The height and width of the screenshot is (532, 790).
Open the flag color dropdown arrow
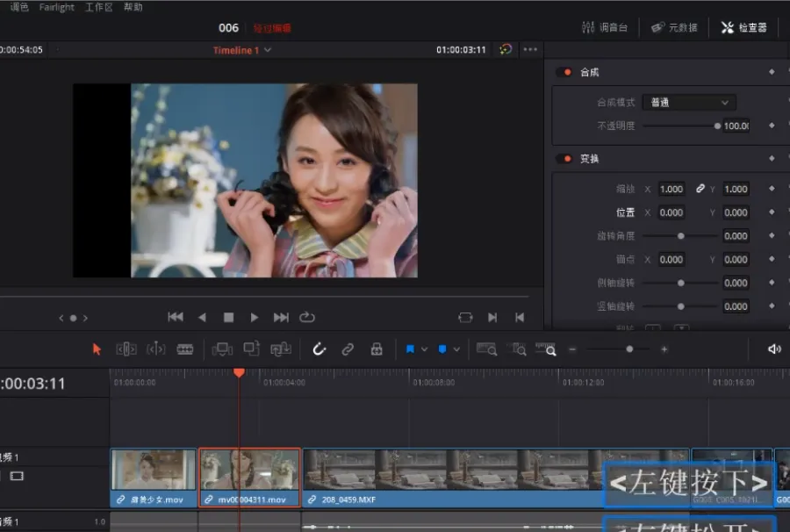pos(424,349)
